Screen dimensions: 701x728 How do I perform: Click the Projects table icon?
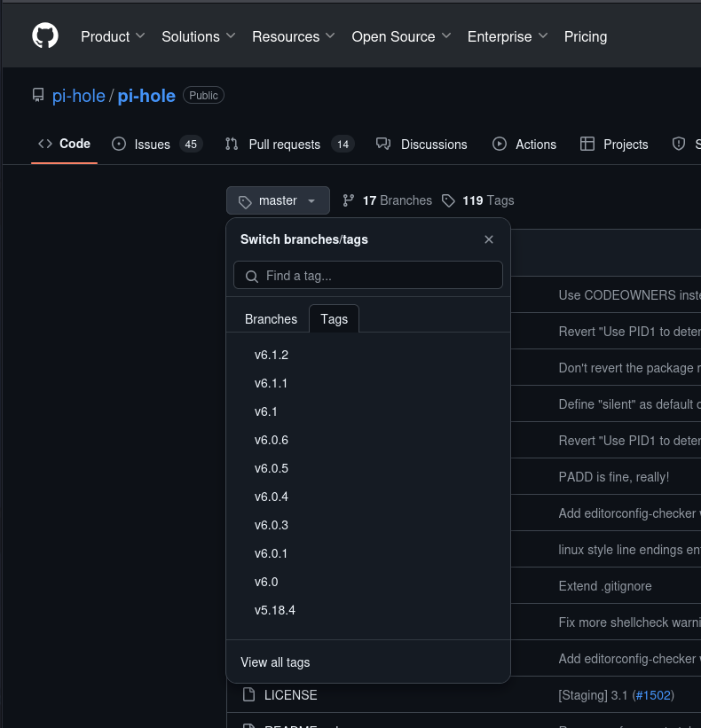point(587,144)
